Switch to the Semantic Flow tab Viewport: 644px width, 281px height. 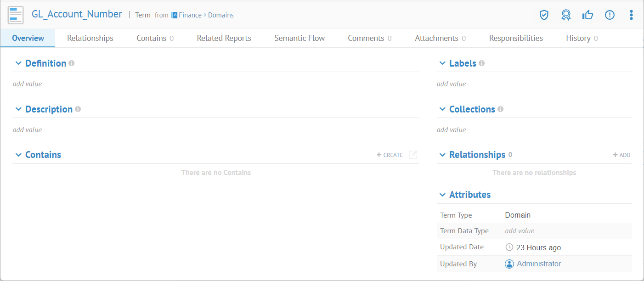pyautogui.click(x=299, y=38)
